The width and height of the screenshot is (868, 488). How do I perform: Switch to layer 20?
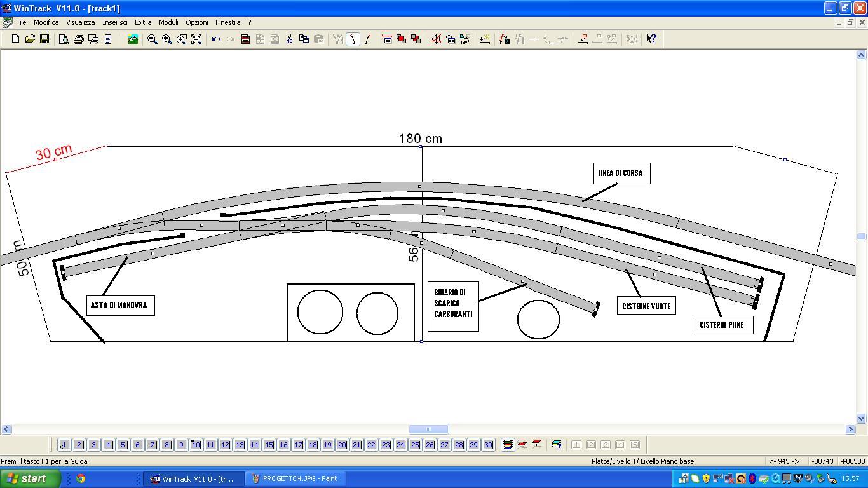point(342,445)
